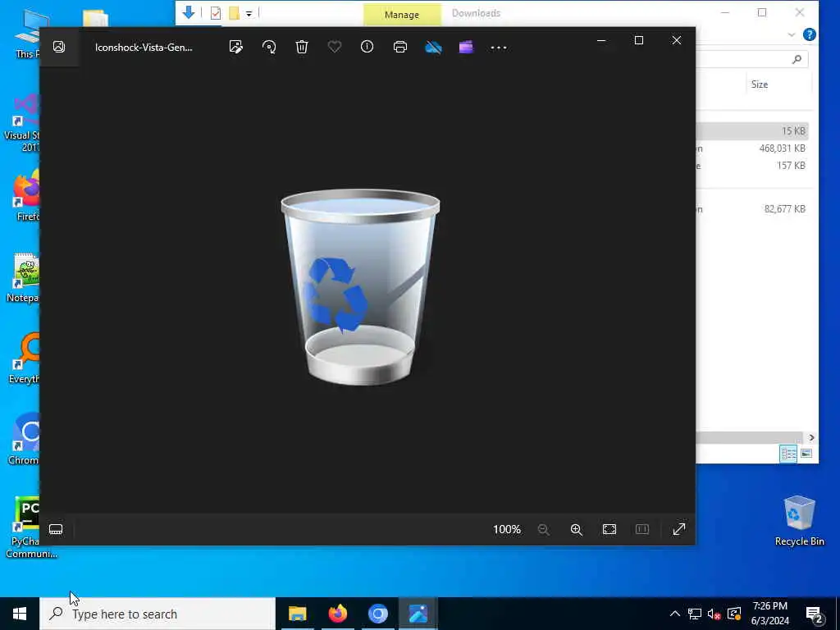
Task: Open File Explorer from the taskbar
Action: click(297, 614)
